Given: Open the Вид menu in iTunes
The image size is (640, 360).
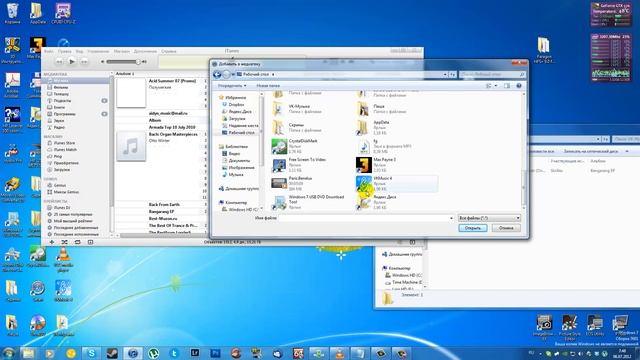Looking at the screenshot, I should (x=80, y=51).
